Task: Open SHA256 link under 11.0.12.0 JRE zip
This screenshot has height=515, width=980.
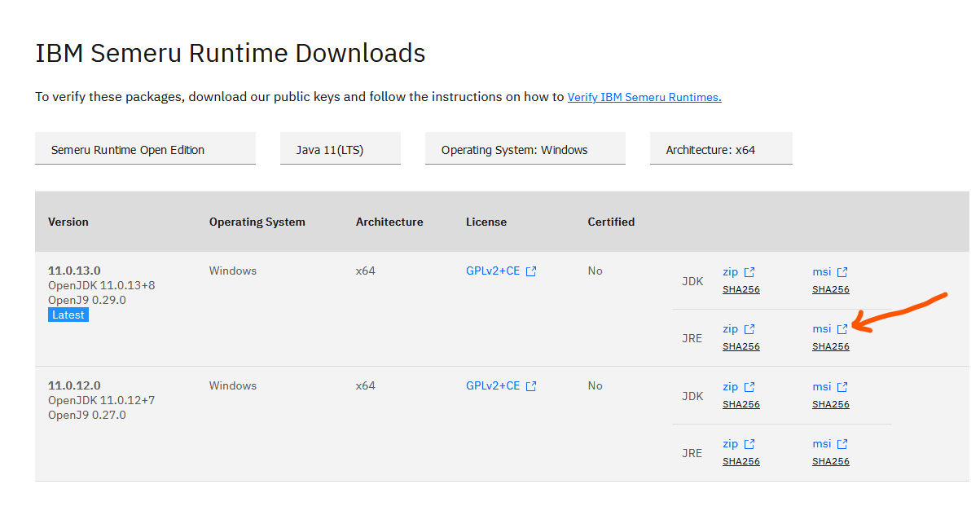Action: coord(740,461)
